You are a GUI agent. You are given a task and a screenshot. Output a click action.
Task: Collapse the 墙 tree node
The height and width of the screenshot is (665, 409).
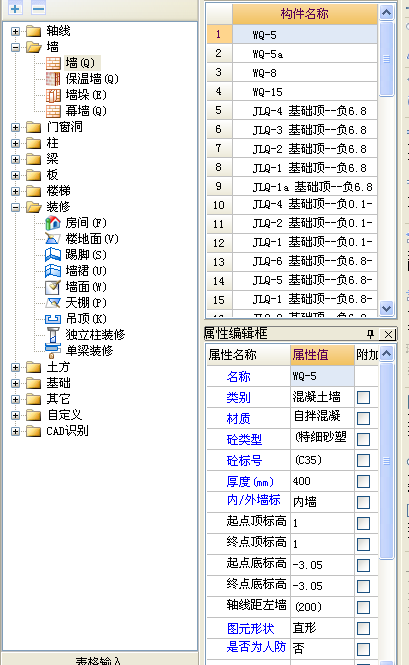click(x=15, y=47)
